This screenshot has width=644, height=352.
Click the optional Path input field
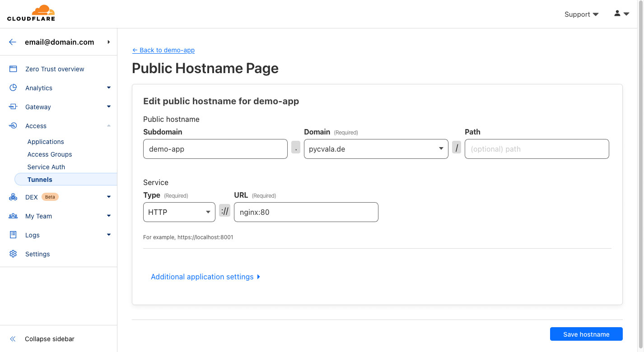537,149
